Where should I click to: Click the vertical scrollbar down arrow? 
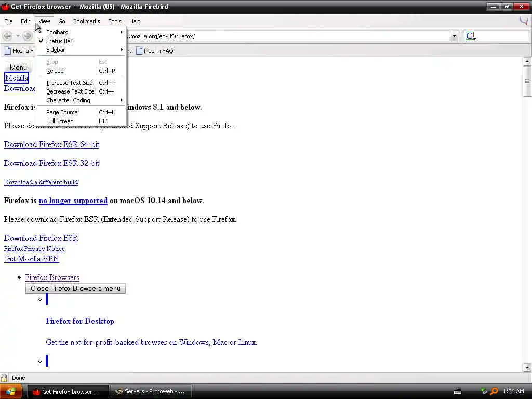pos(527,367)
